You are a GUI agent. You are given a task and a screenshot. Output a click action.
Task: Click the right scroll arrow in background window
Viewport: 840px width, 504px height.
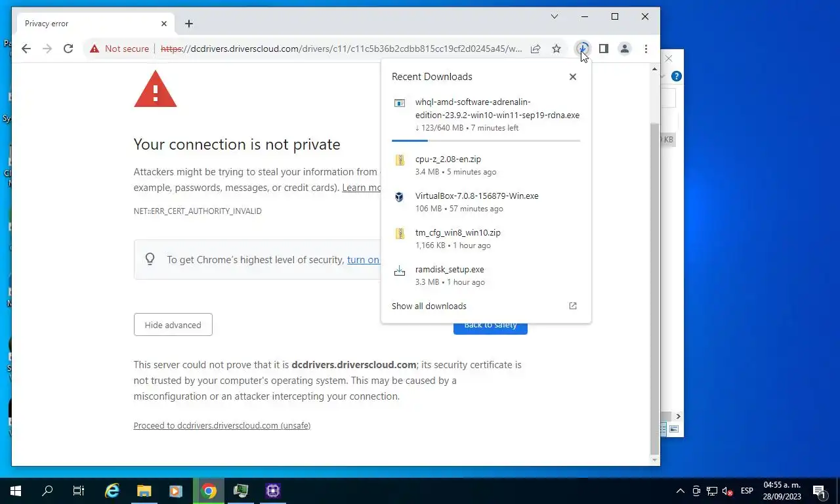point(678,416)
